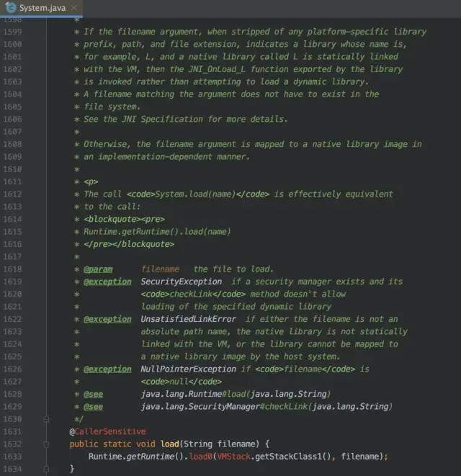Click the <blockquote><pre> tag on line 1614
The width and height of the screenshot is (461, 476).
click(125, 219)
